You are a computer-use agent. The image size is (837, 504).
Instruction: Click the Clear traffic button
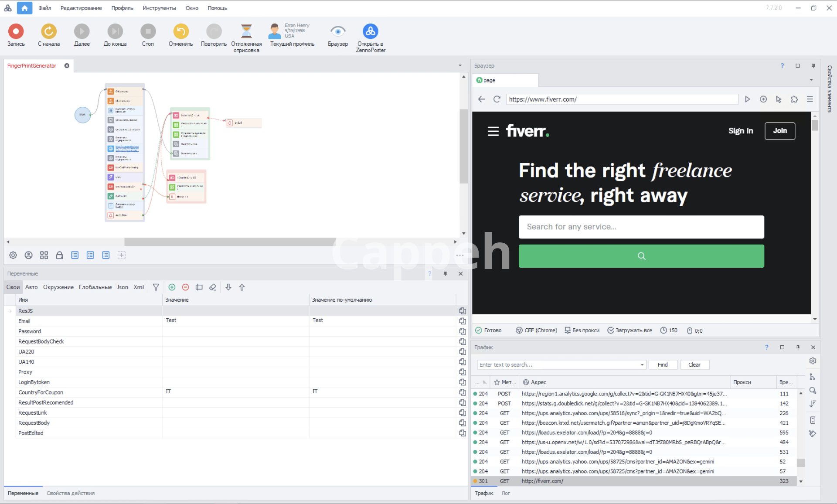coord(694,365)
